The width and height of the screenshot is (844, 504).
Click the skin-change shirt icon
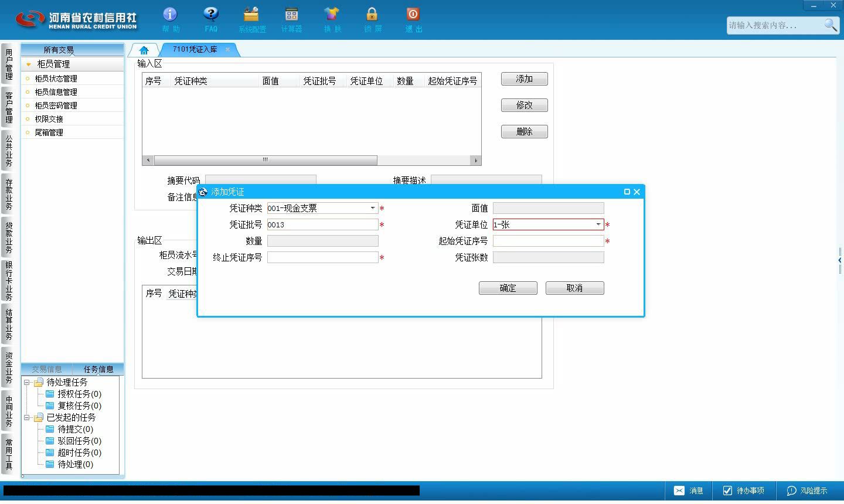click(x=332, y=14)
